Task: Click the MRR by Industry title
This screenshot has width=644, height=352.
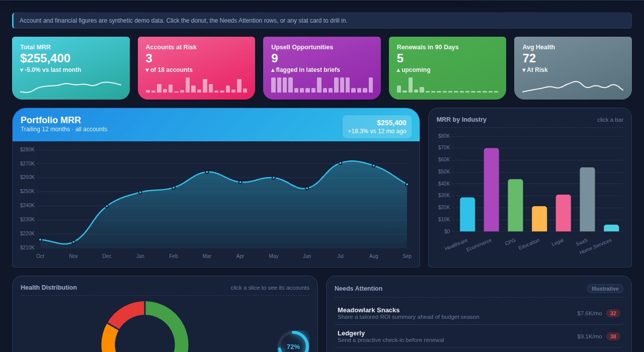Action: point(461,120)
